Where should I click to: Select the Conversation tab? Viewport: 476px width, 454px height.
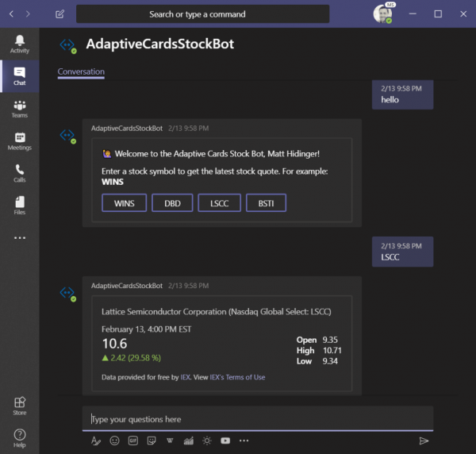pos(81,72)
